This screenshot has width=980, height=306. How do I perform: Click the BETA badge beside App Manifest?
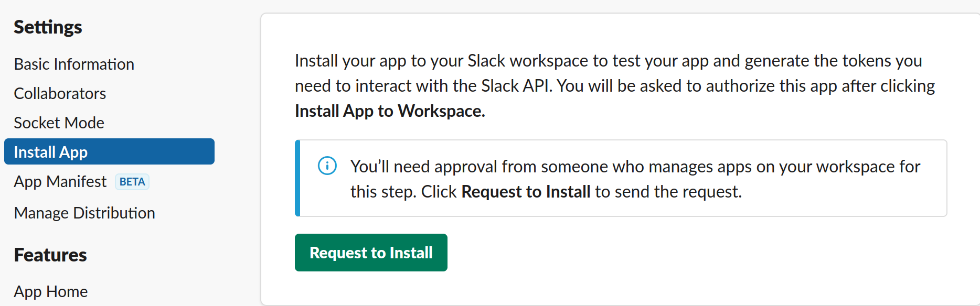tap(132, 182)
